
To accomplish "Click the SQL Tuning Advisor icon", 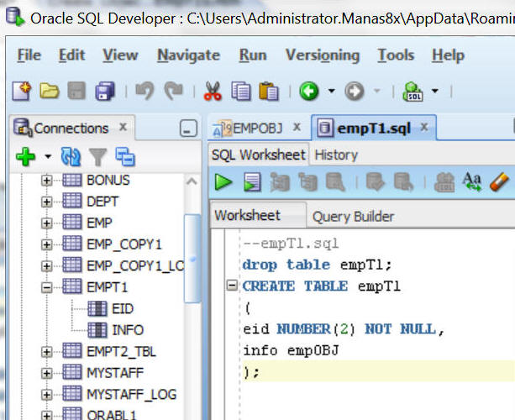I will click(x=335, y=182).
